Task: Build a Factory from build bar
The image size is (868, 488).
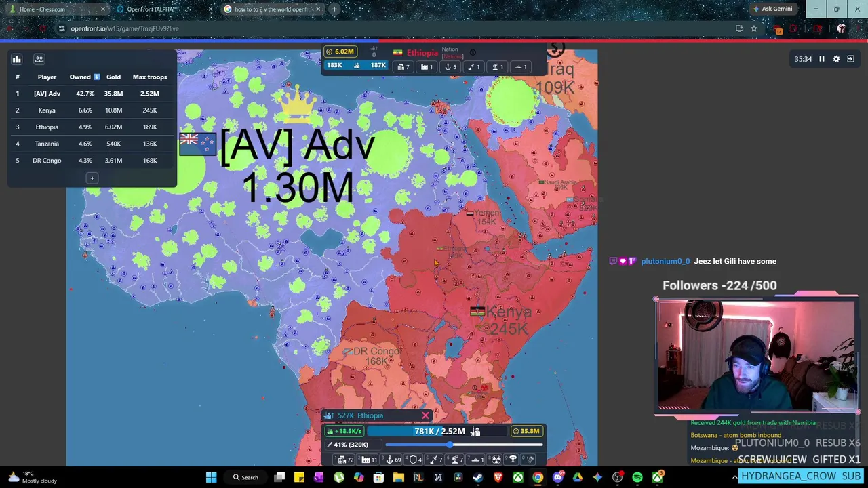Action: [367, 460]
